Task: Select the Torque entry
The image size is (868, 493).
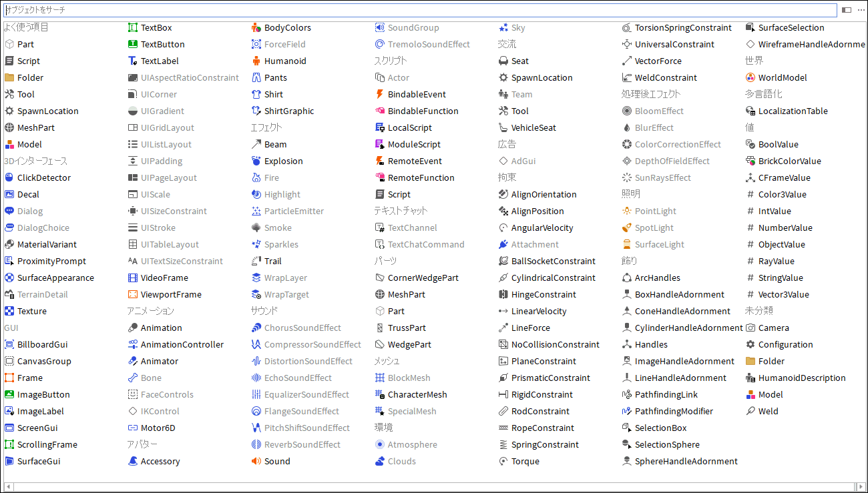Action: coord(525,461)
